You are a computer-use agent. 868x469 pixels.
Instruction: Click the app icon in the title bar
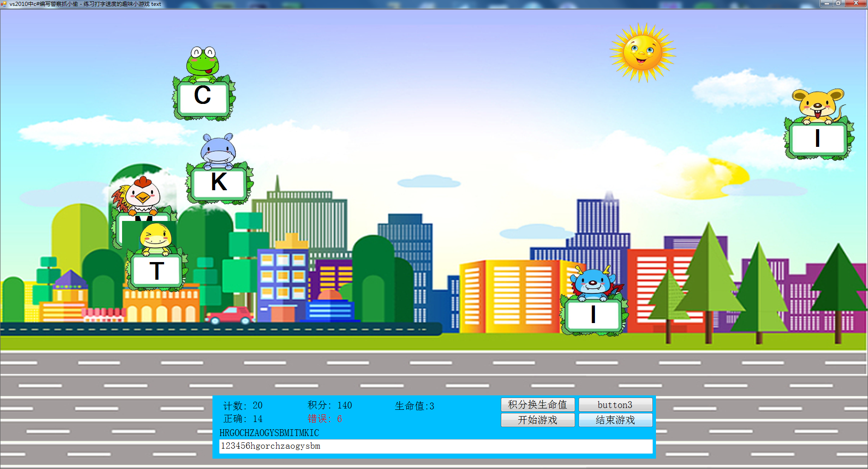4,4
